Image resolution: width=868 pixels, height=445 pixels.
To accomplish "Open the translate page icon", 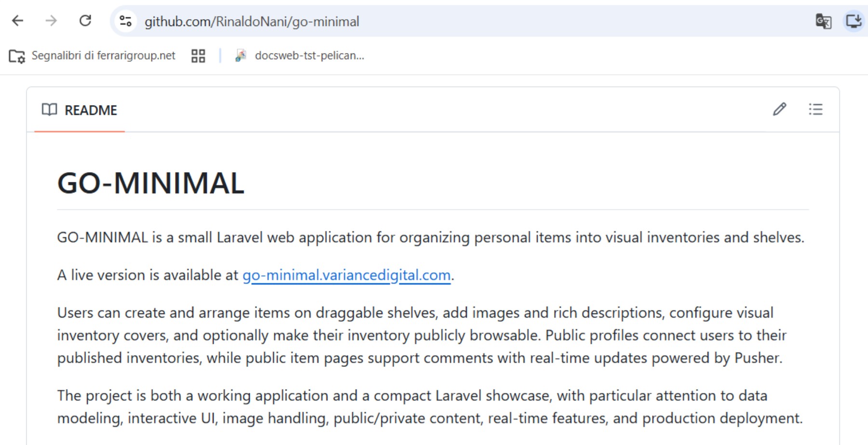I will coord(823,21).
